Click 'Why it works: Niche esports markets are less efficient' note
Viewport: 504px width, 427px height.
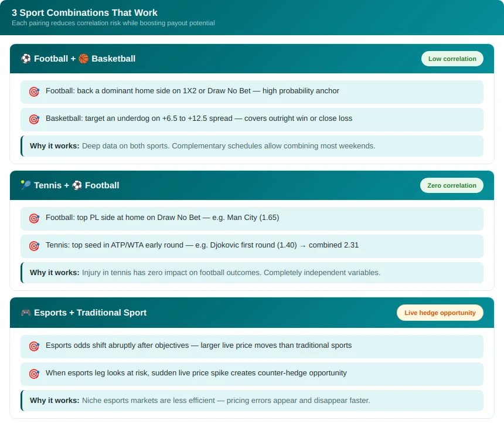[252, 401]
